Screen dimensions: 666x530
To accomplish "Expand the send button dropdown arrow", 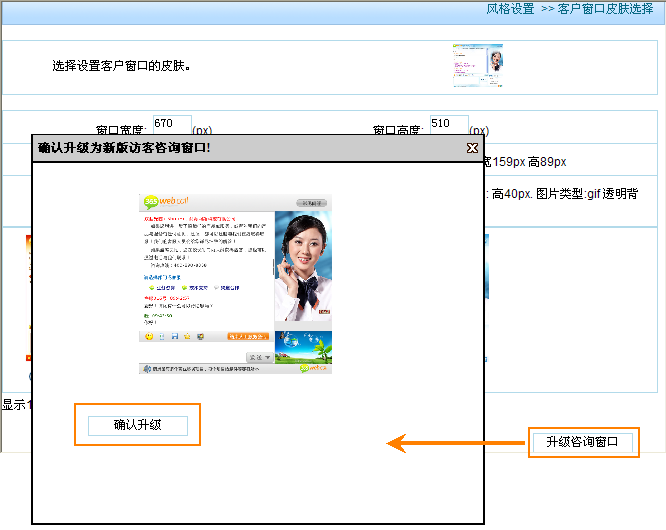I will click(268, 357).
